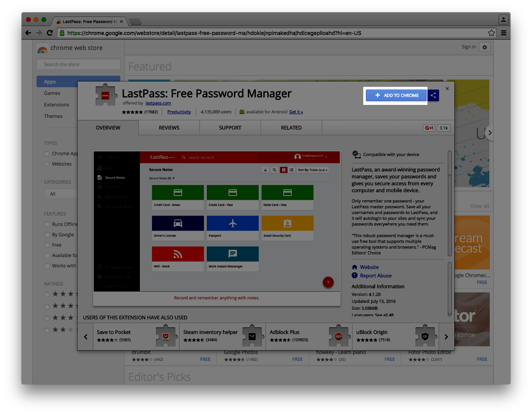Open the Games section
Image resolution: width=532 pixels, height=415 pixels.
[x=52, y=93]
